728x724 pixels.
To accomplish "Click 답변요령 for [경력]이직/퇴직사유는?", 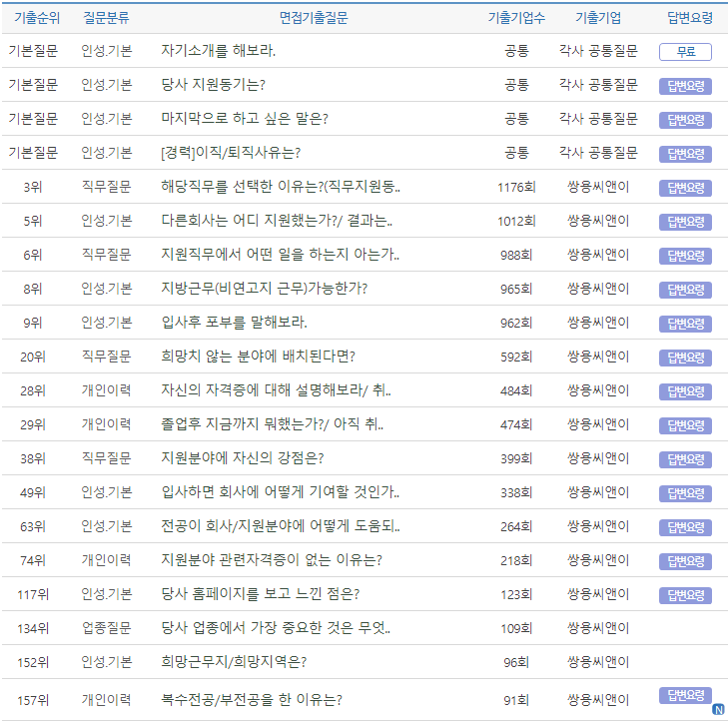I will pyautogui.click(x=685, y=154).
